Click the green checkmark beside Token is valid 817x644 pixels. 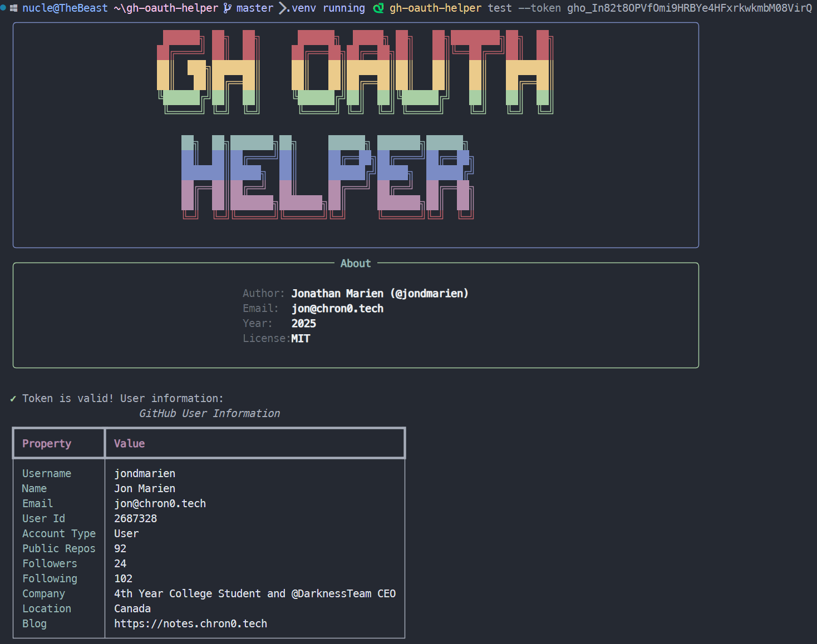pyautogui.click(x=13, y=399)
